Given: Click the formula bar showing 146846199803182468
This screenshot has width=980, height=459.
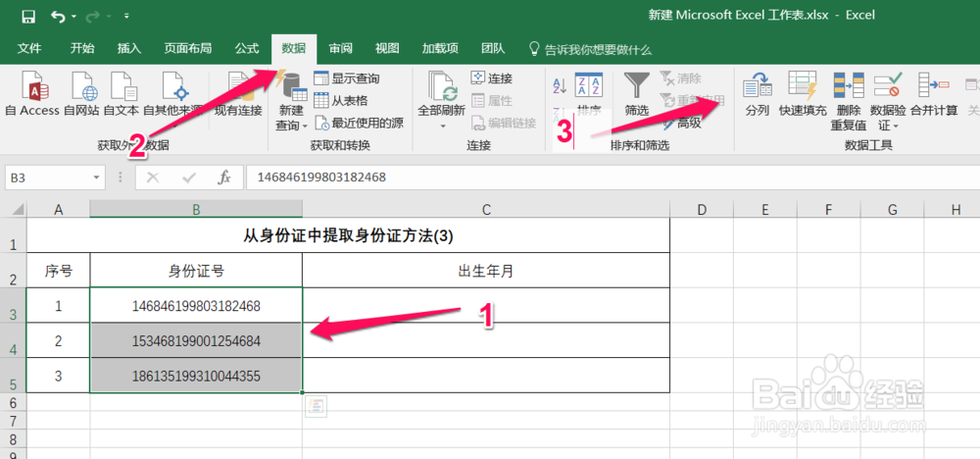Looking at the screenshot, I should click(612, 178).
